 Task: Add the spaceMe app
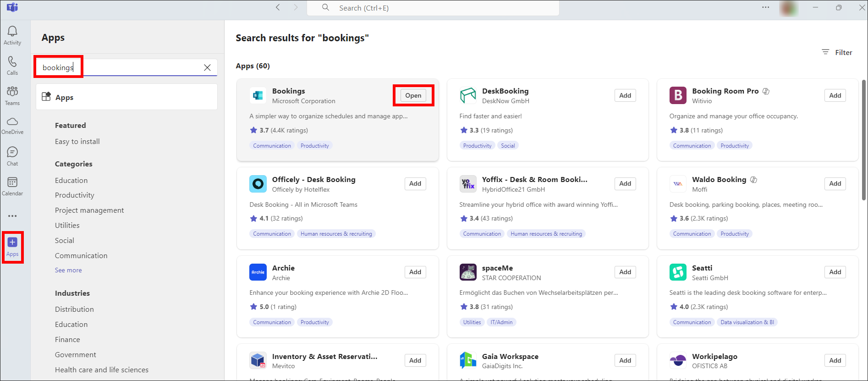click(625, 272)
